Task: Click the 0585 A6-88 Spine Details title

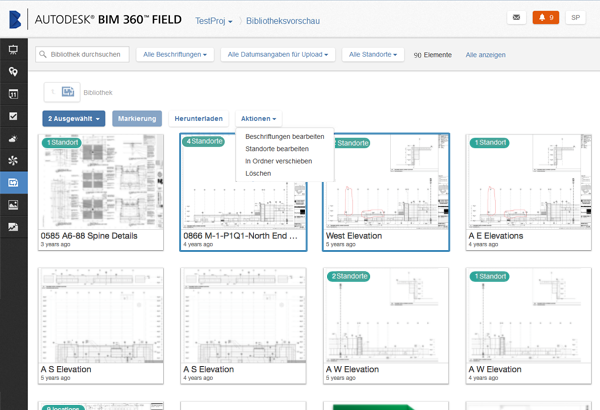Action: (x=89, y=236)
